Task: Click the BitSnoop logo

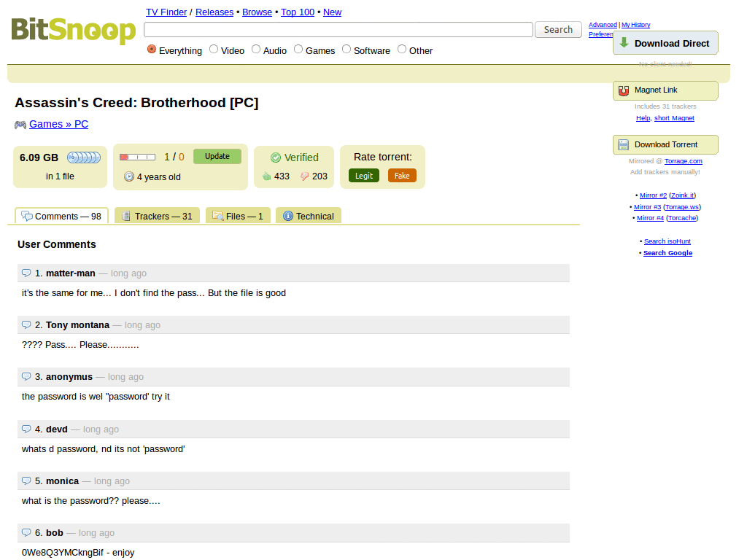Action: point(74,31)
